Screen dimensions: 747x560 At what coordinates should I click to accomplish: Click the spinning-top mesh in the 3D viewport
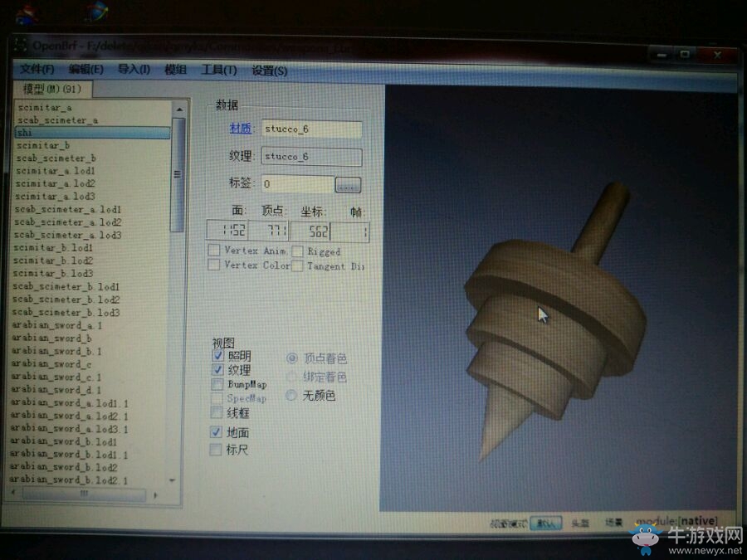(x=555, y=319)
